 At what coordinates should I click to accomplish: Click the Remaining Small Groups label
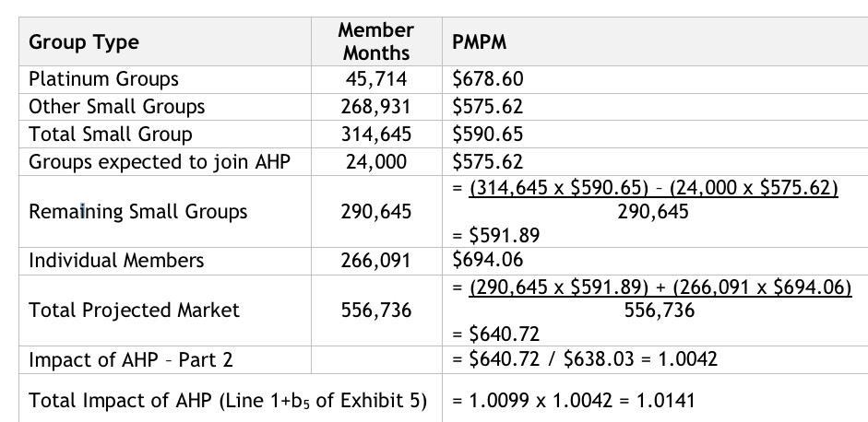137,212
